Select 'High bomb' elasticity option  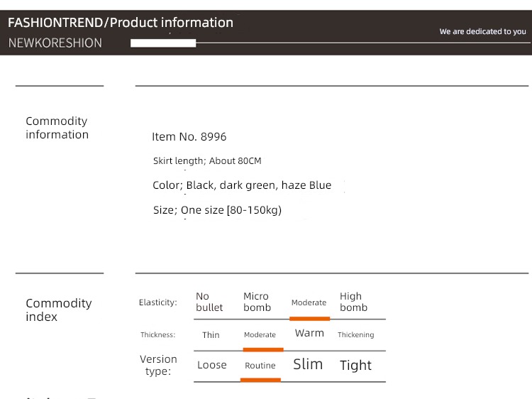[353, 302]
